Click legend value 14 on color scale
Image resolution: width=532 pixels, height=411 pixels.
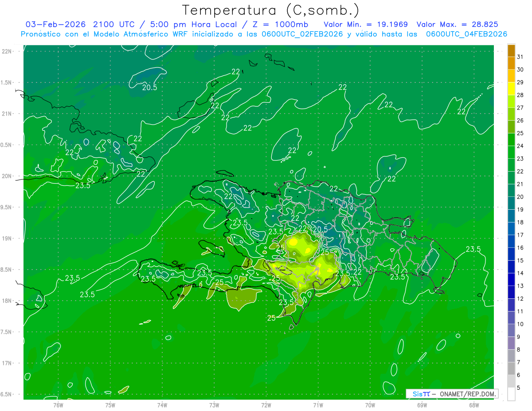[x=520, y=273]
